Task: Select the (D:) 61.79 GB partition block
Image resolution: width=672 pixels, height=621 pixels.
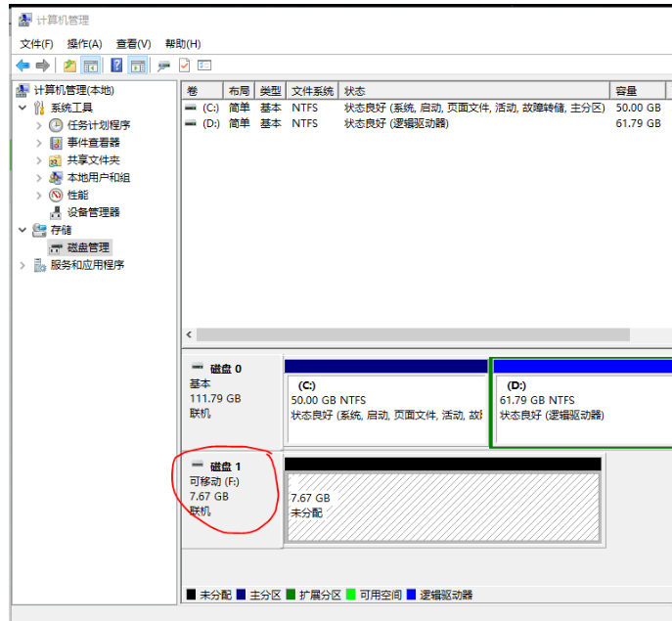Action: [582, 403]
